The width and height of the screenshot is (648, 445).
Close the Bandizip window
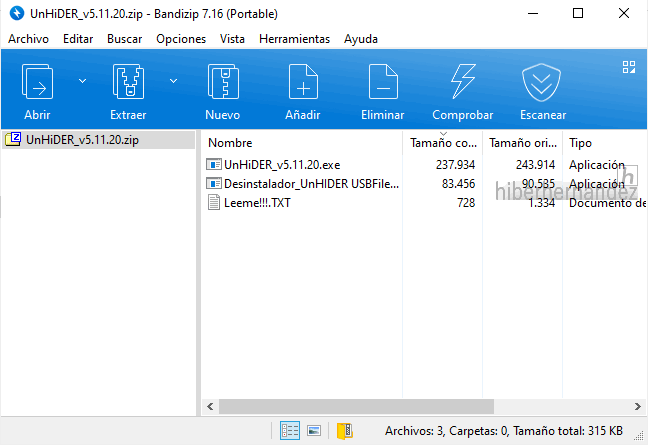[624, 14]
